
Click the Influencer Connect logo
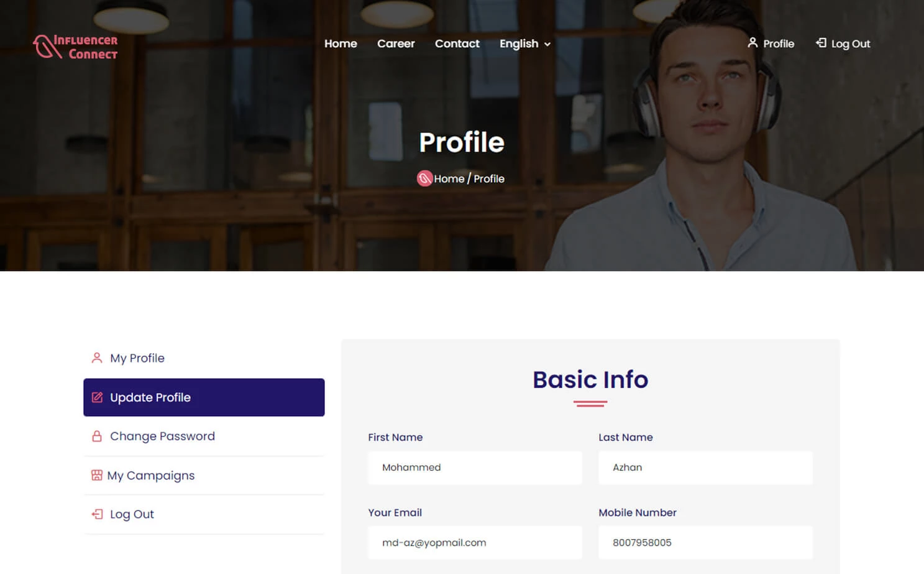[x=75, y=46]
